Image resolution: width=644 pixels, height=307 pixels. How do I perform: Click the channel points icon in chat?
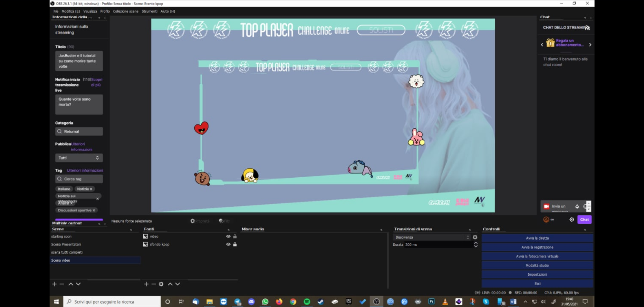pos(546,220)
